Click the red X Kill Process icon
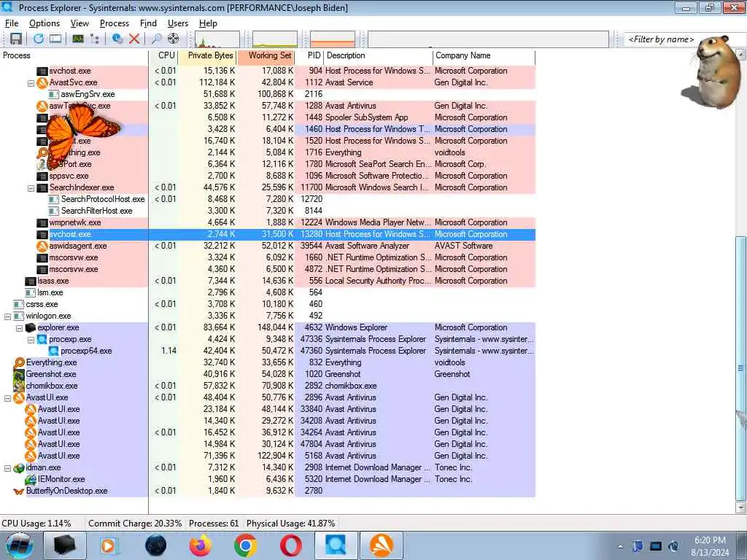Image resolution: width=747 pixels, height=560 pixels. coord(134,39)
